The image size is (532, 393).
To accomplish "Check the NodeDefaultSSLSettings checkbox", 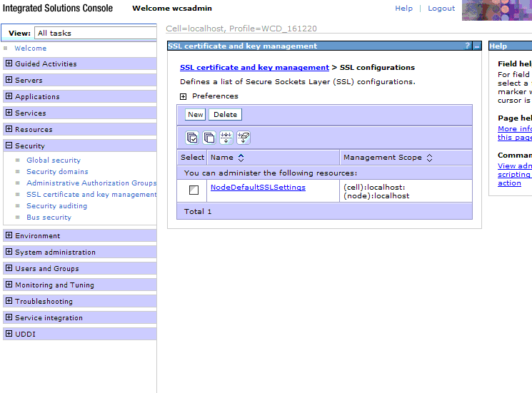I will click(x=194, y=190).
